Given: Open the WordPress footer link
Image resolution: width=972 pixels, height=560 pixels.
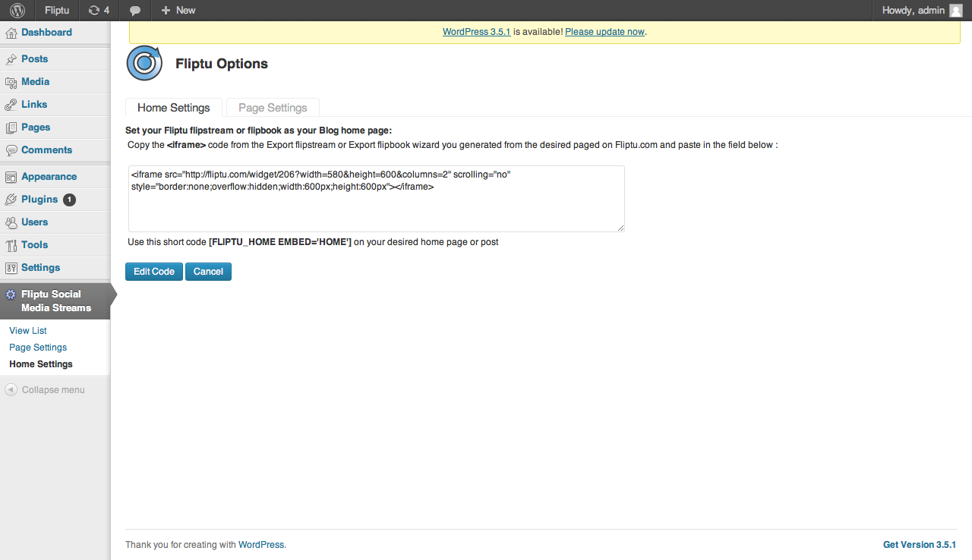Looking at the screenshot, I should pyautogui.click(x=261, y=545).
